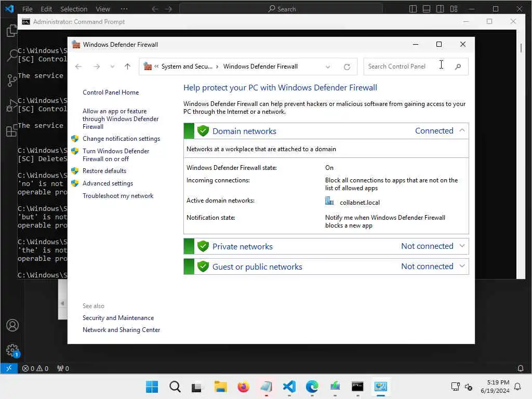Open Advanced settings link
This screenshot has height=399, width=532.
(x=108, y=183)
